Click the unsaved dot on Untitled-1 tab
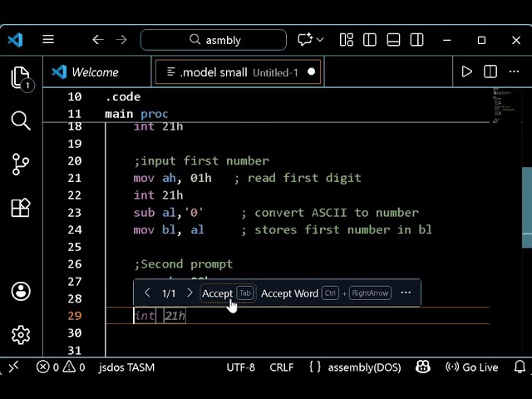This screenshot has height=399, width=532. coord(311,72)
